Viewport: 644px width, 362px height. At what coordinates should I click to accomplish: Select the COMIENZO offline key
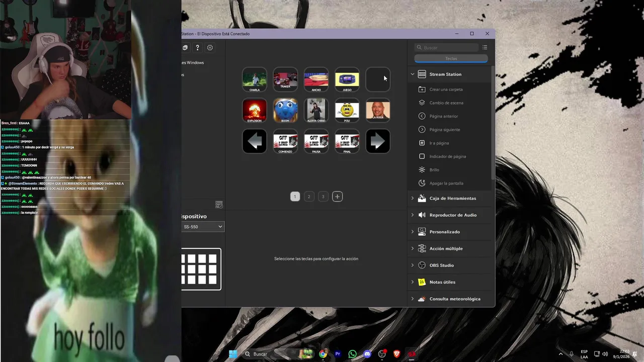point(285,141)
